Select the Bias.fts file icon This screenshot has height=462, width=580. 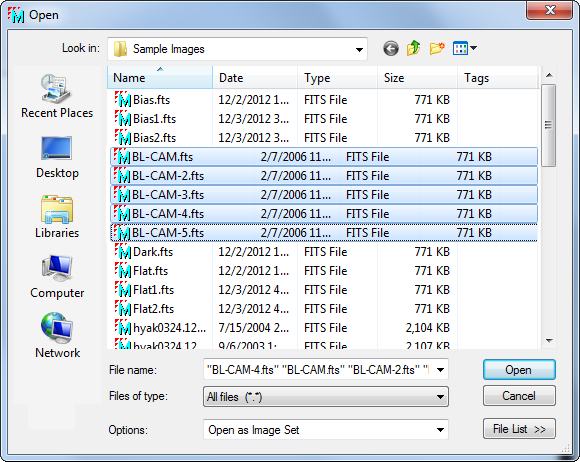pyautogui.click(x=123, y=100)
